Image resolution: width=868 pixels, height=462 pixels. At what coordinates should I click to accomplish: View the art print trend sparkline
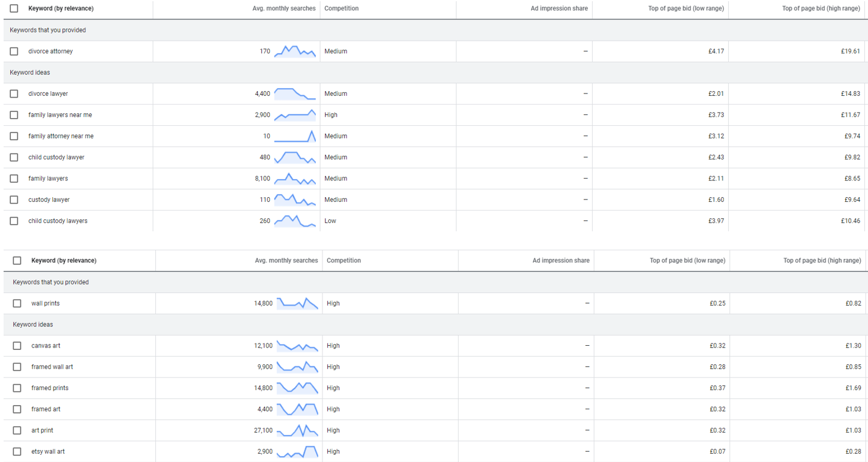(297, 430)
